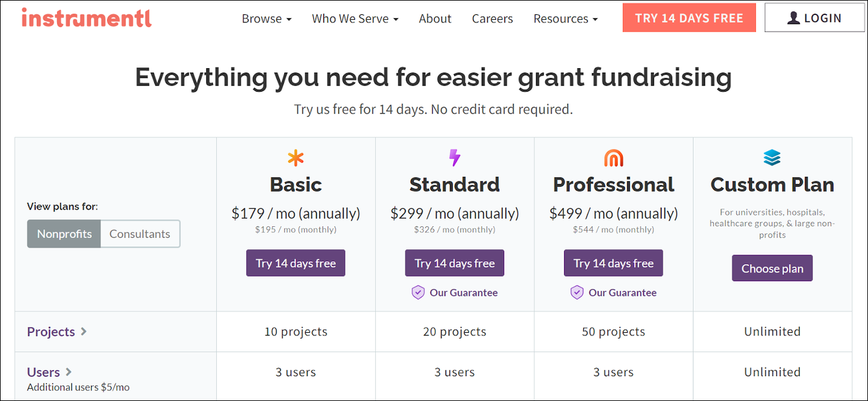868x401 pixels.
Task: Click the purple lightning bolt Standard icon
Action: coord(455,158)
